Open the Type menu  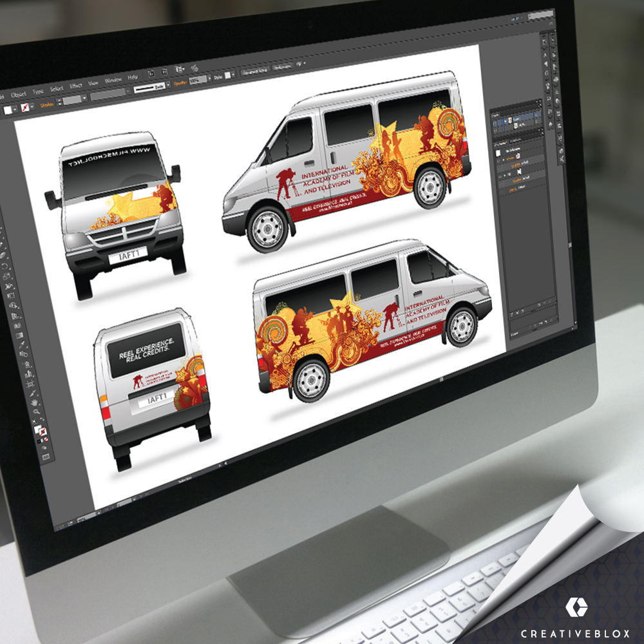[x=38, y=91]
